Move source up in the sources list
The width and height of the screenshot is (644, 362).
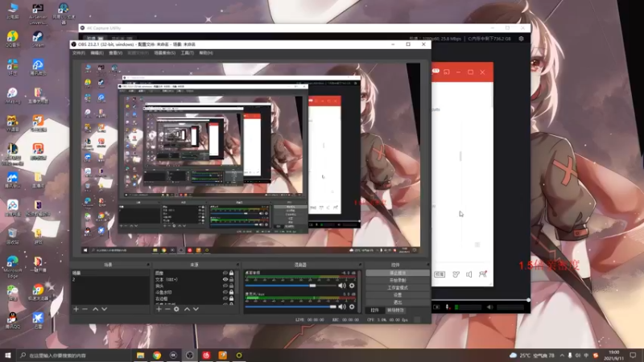coord(187,309)
